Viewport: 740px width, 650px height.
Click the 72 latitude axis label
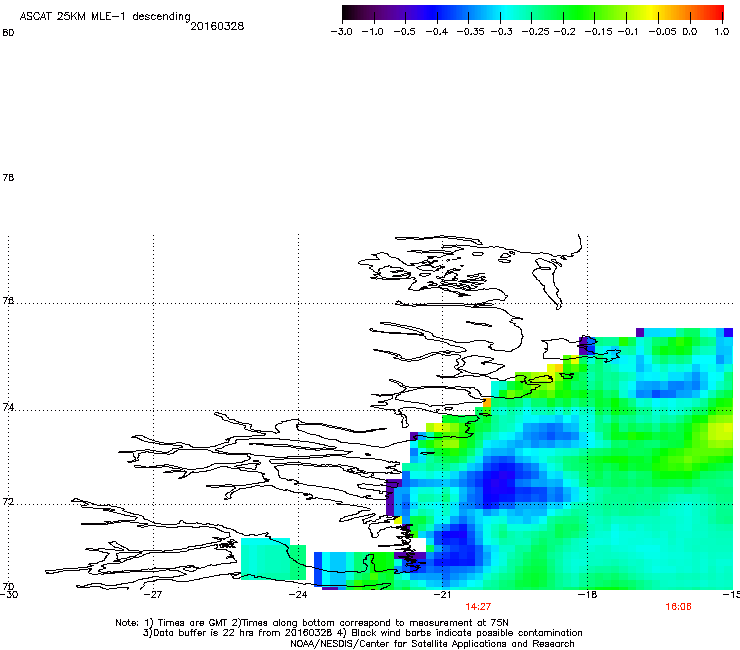[x=8, y=502]
